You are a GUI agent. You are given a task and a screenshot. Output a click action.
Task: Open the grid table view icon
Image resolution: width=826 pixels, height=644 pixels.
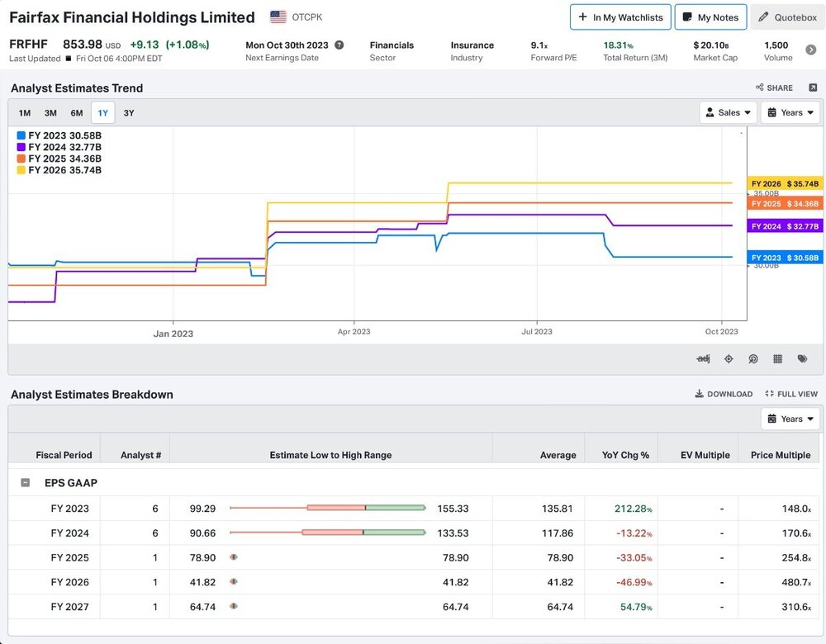(x=777, y=358)
